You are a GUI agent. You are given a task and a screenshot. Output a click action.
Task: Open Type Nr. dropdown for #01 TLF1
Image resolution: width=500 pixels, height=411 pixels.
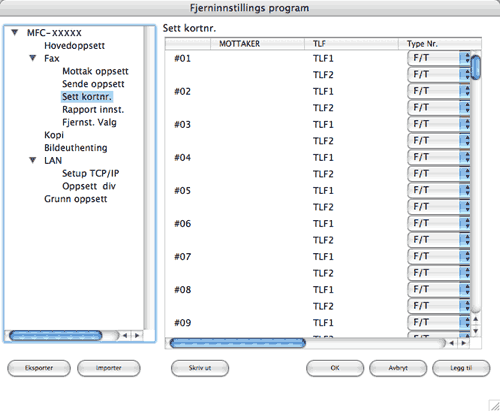(x=439, y=58)
